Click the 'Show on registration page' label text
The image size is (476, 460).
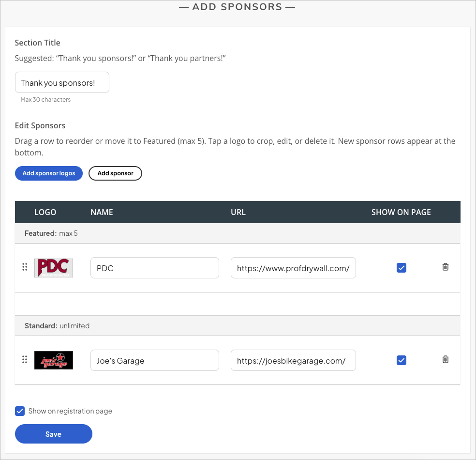70,411
